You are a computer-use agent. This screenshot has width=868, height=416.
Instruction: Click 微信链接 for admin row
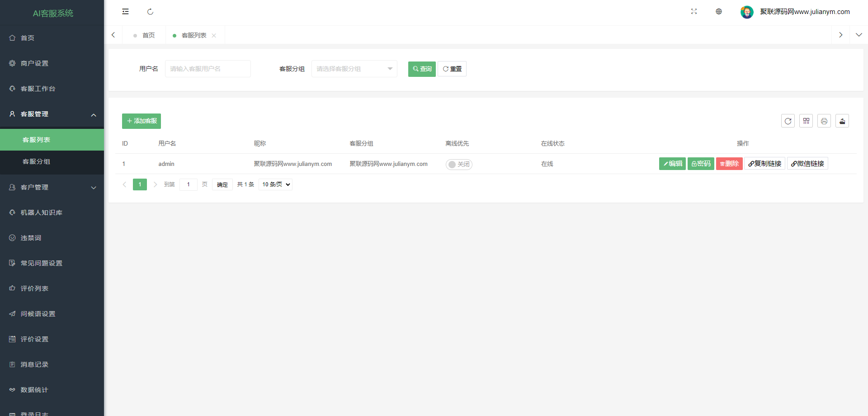[x=807, y=164]
